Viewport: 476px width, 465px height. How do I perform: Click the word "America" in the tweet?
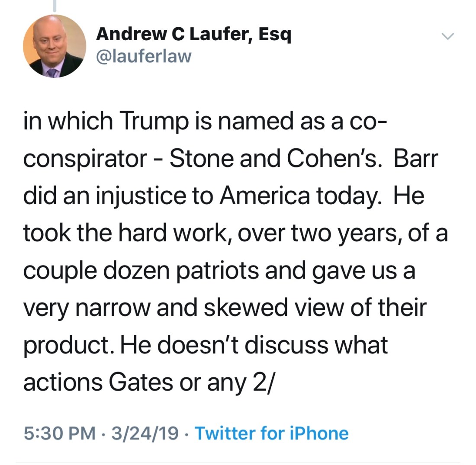click(x=264, y=197)
